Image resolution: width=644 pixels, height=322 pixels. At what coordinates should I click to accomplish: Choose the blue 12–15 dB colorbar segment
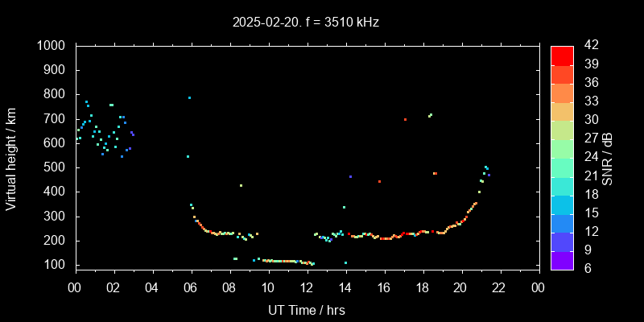562,222
